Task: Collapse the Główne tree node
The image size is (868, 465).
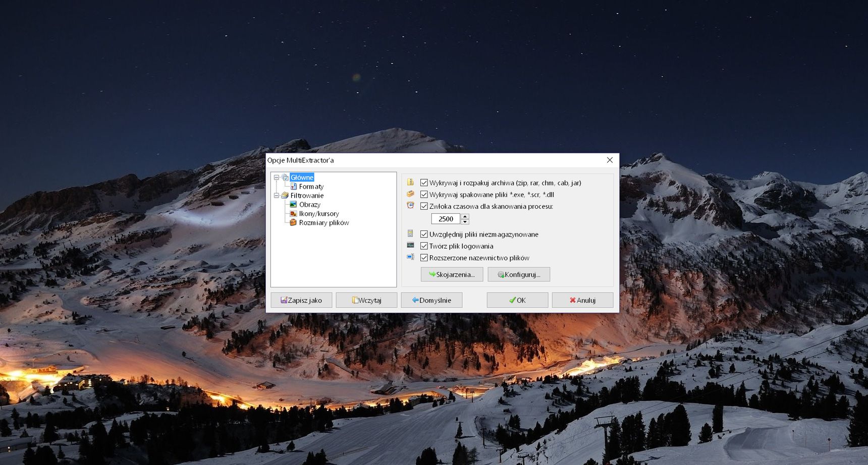Action: pos(277,178)
